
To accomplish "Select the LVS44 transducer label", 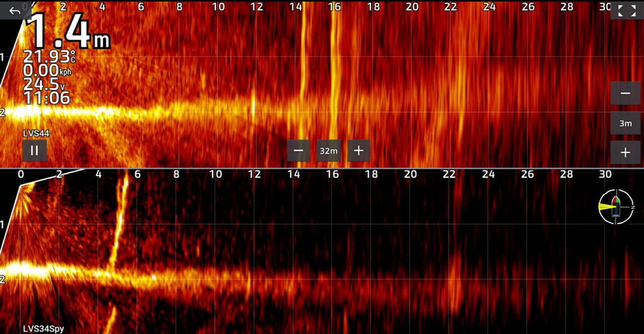I will click(x=36, y=133).
